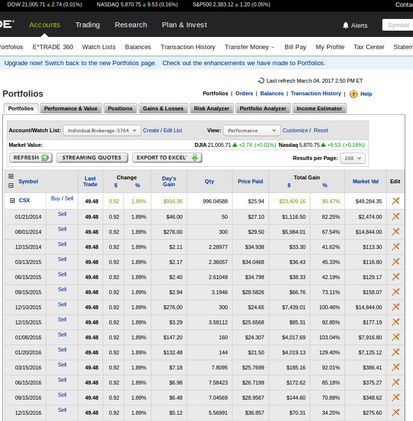Click the edit X icon for 12/10/2015 lot
Viewport: 413px width, 421px height.
[396, 307]
